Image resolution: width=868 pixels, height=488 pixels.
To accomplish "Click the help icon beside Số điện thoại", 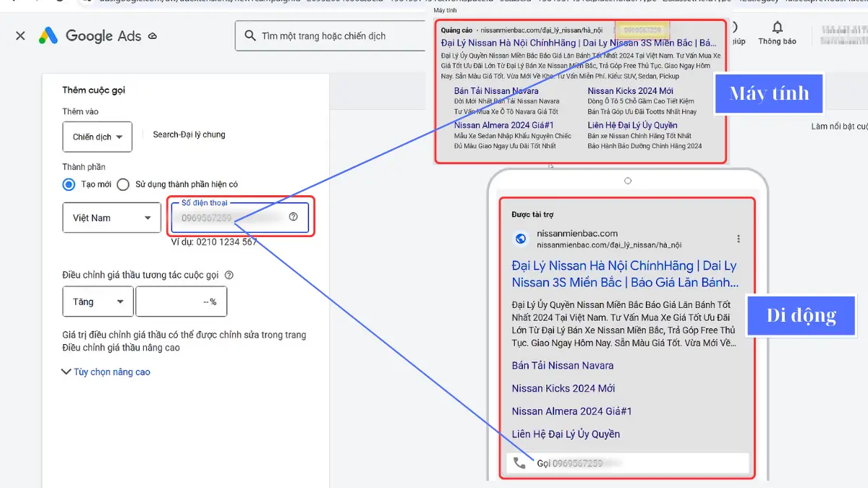I will (294, 217).
